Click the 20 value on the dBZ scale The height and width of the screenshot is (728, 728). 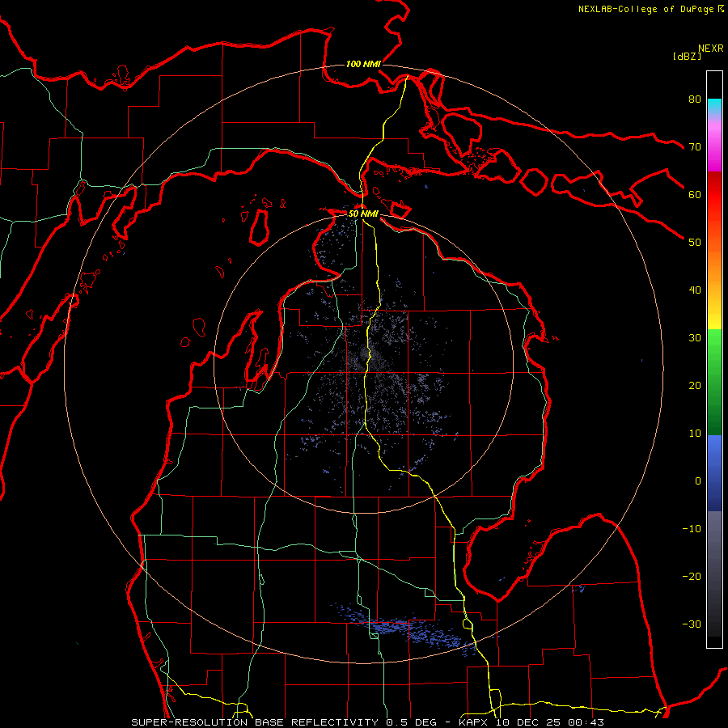pyautogui.click(x=695, y=385)
